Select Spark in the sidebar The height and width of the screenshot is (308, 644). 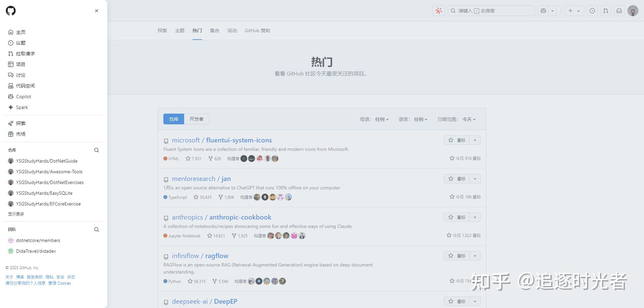(x=22, y=107)
